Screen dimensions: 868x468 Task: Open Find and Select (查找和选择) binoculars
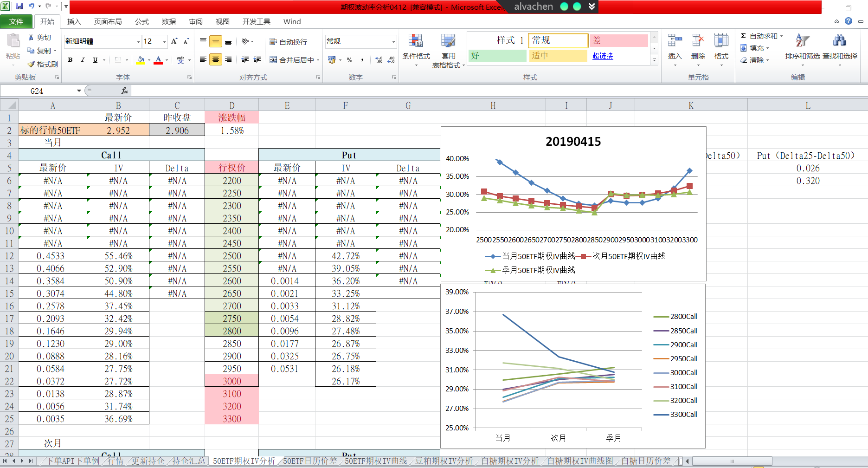click(x=839, y=41)
